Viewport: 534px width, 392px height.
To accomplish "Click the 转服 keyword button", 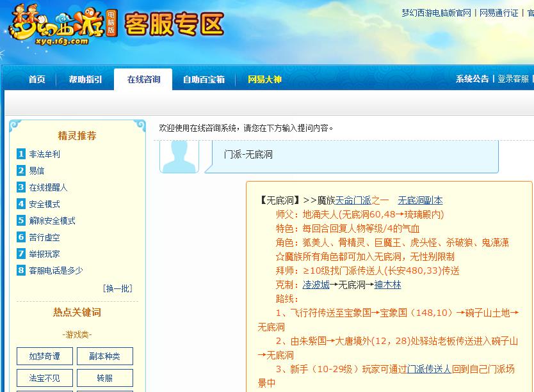I will pyautogui.click(x=104, y=377).
